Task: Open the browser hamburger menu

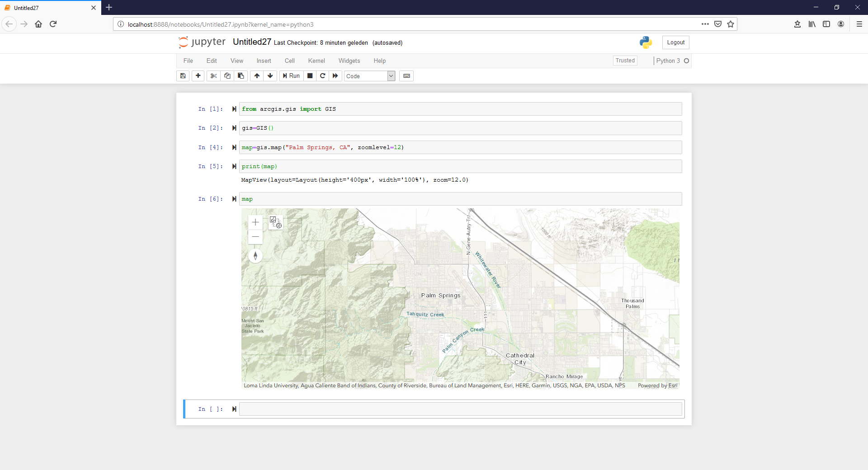Action: pyautogui.click(x=859, y=24)
